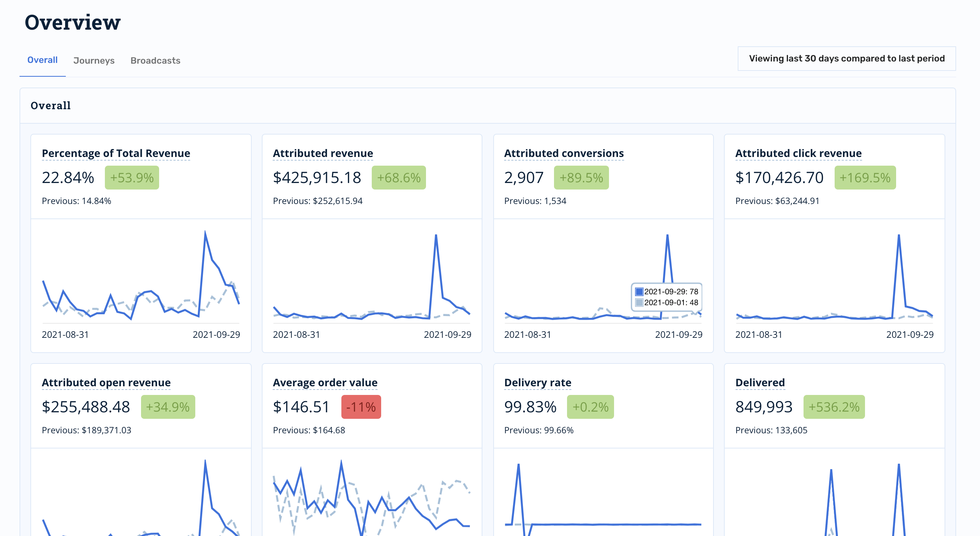Click the Attributed conversions heading
Screen dimensions: 980x536
(x=563, y=153)
